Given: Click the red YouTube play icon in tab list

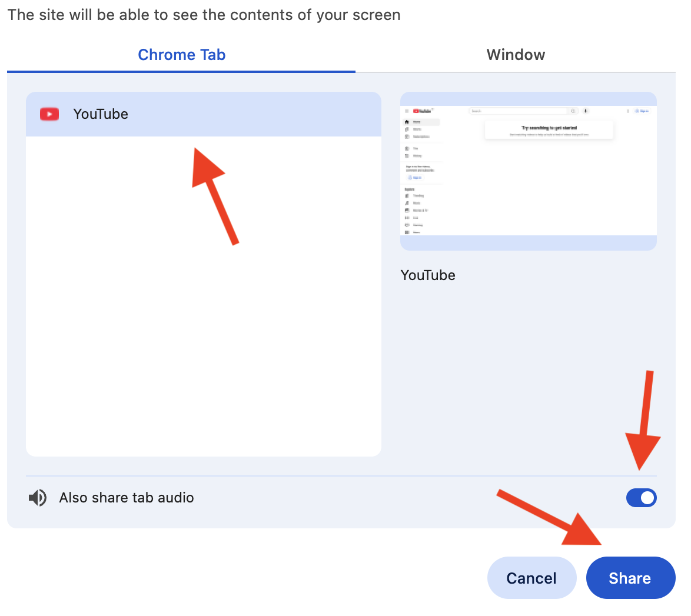Looking at the screenshot, I should point(49,114).
